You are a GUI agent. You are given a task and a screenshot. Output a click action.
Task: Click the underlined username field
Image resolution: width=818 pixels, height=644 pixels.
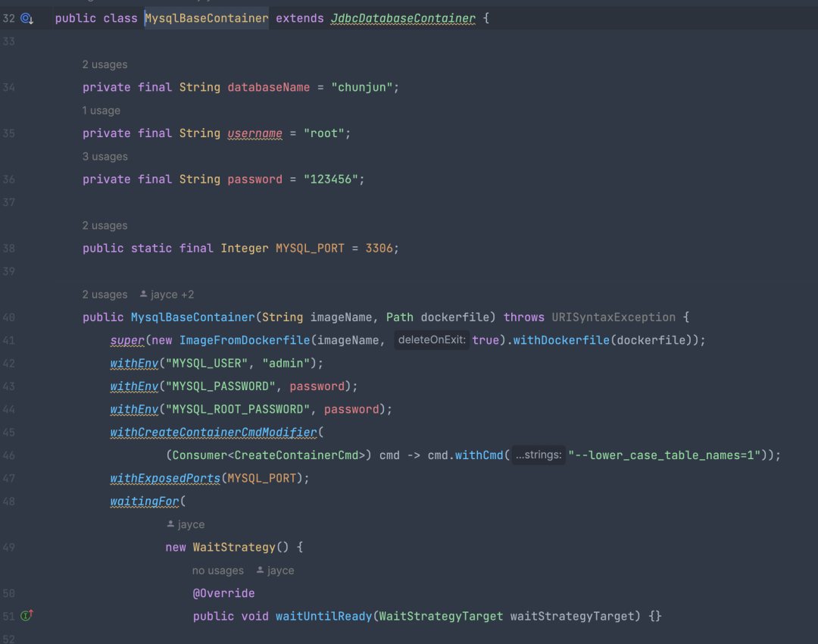[x=254, y=133]
